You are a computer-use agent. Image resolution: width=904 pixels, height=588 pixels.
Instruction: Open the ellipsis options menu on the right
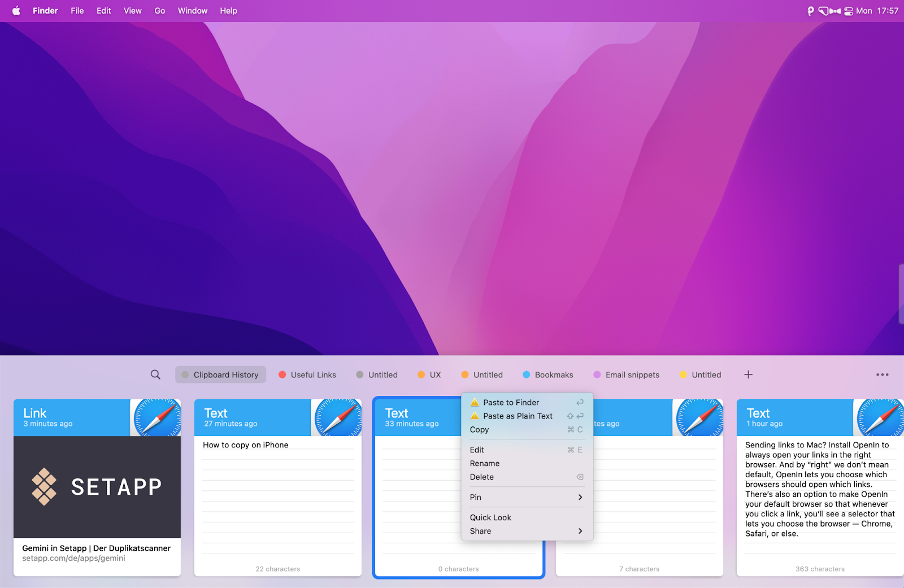click(x=881, y=374)
